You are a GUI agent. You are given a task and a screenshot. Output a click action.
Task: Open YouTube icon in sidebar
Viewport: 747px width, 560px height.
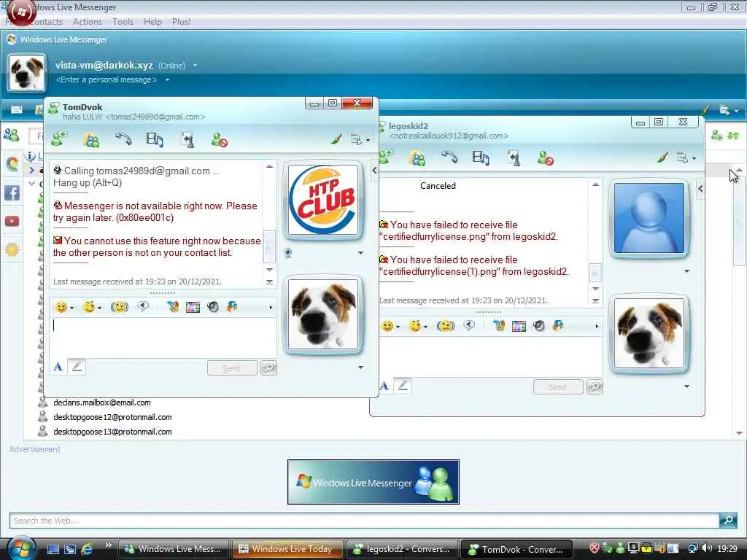click(12, 222)
